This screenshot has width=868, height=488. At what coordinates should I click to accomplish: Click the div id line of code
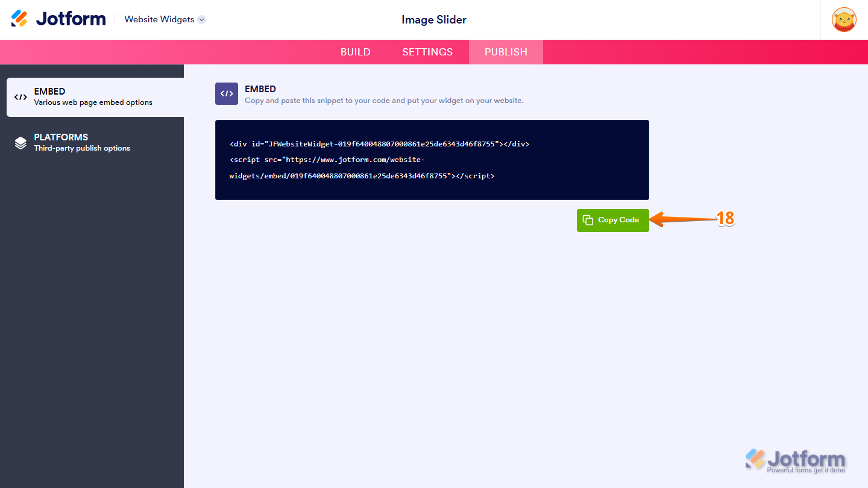point(380,144)
